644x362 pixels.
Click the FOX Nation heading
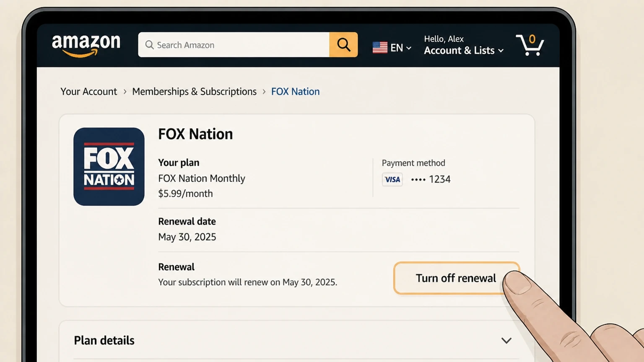coord(195,134)
